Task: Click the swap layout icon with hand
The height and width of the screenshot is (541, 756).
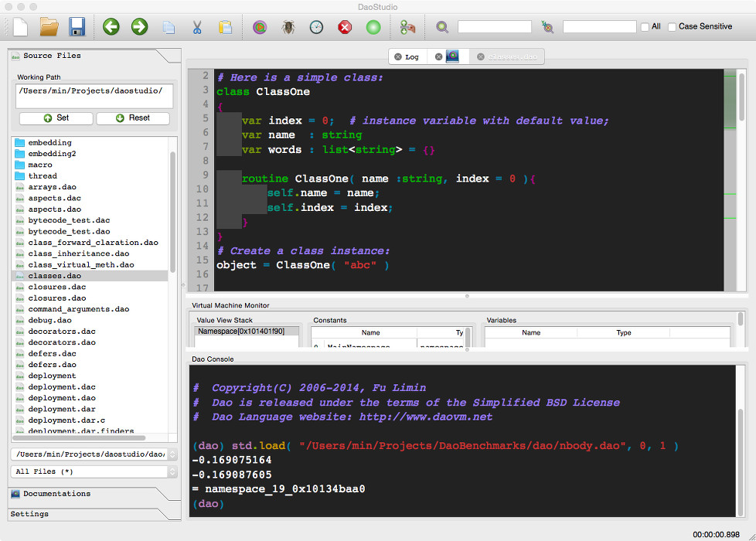Action: coord(408,27)
